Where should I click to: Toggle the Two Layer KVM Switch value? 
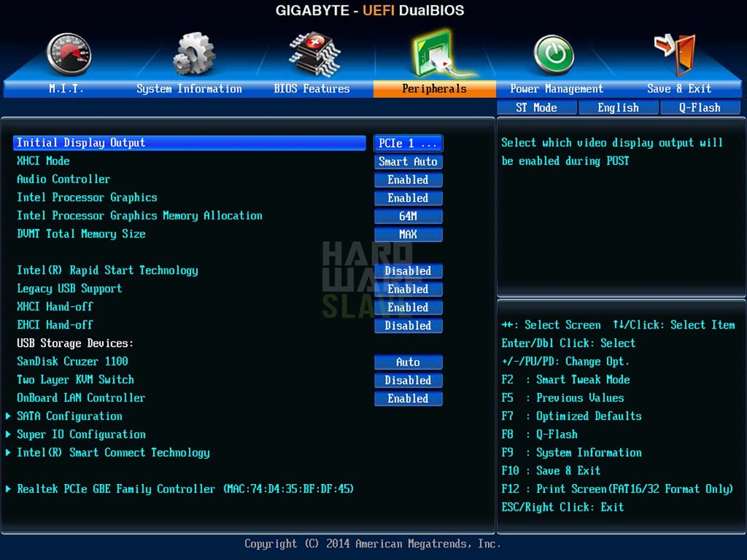[x=408, y=381]
